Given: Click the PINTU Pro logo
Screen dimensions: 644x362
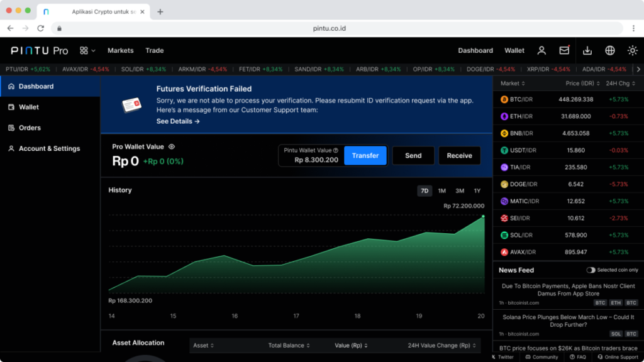Looking at the screenshot, I should point(40,50).
